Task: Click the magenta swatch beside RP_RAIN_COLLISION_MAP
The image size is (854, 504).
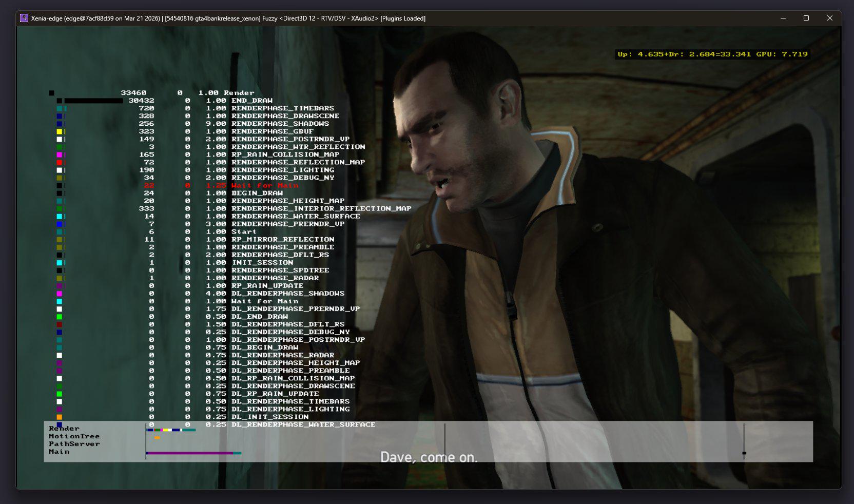Action: [60, 154]
